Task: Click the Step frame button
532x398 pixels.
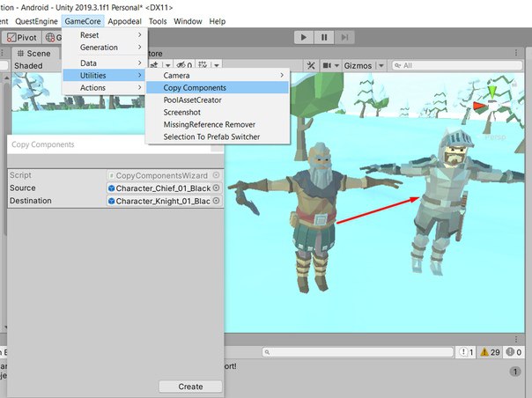Action: (344, 37)
